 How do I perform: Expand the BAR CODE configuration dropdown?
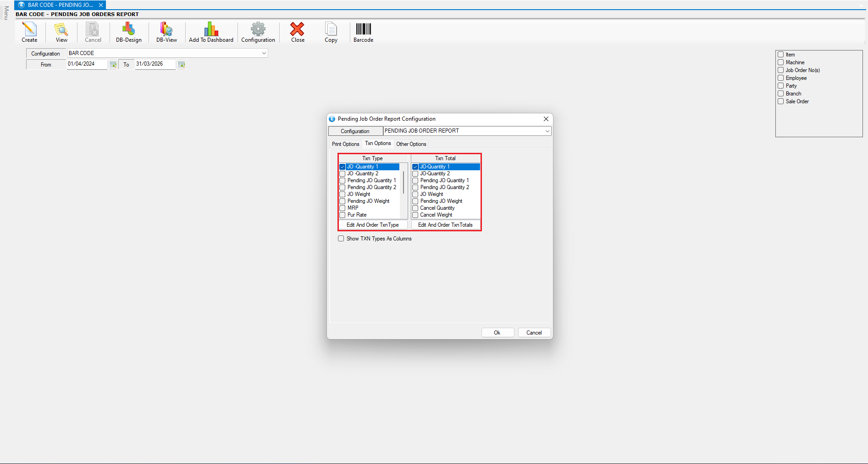264,53
